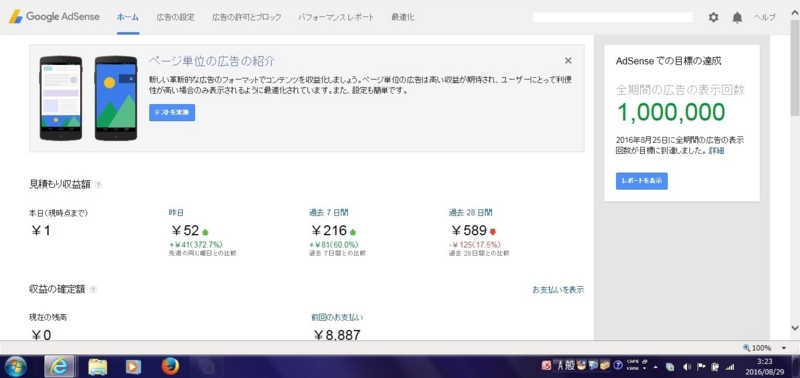The height and width of the screenshot is (378, 800).
Task: Click the account field in header
Action: coord(613,17)
